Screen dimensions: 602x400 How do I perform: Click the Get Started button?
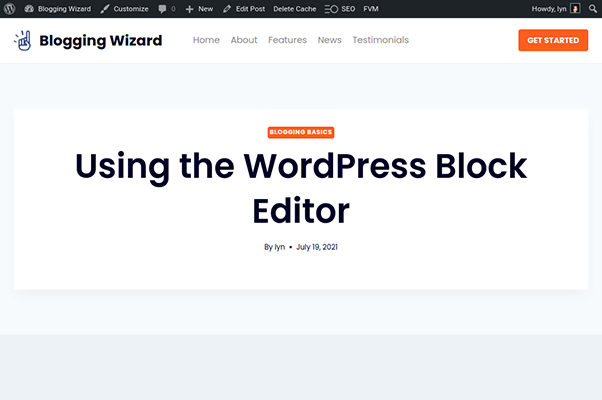coord(553,40)
